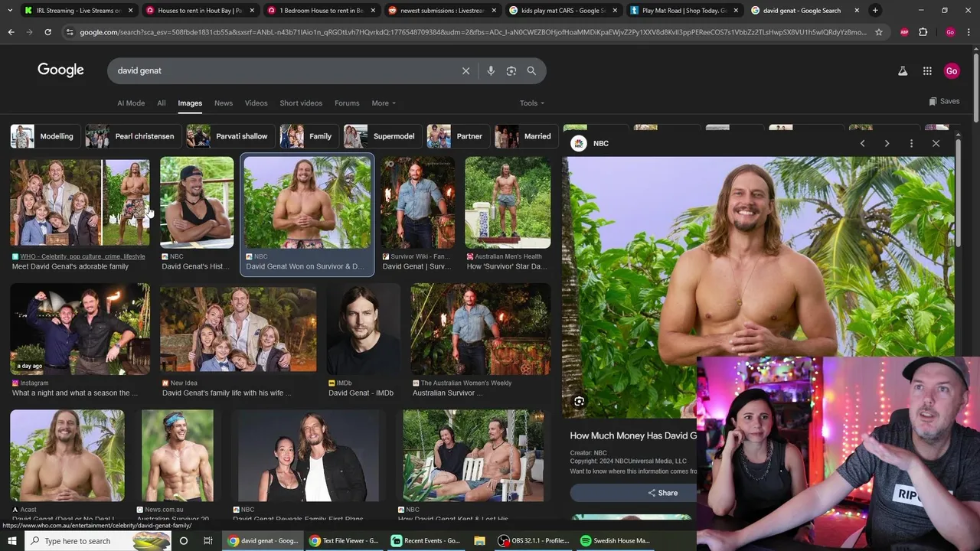Open the Forums tab

coord(347,103)
